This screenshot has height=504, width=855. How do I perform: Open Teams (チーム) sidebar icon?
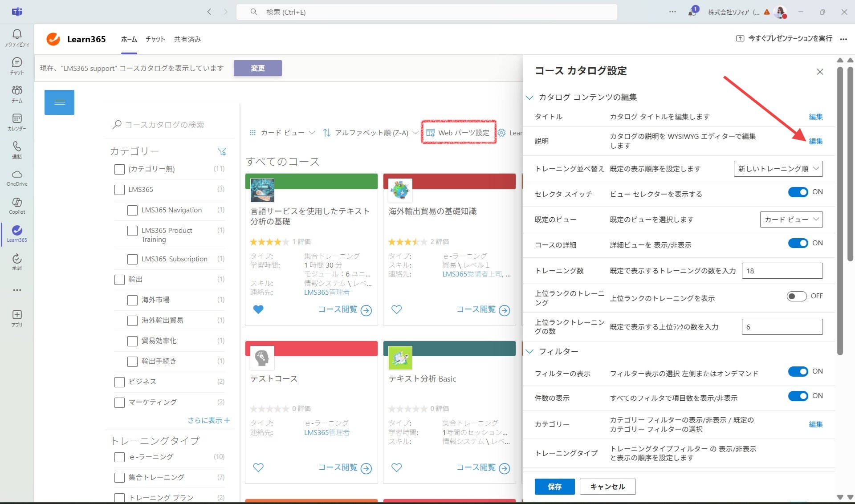(17, 94)
